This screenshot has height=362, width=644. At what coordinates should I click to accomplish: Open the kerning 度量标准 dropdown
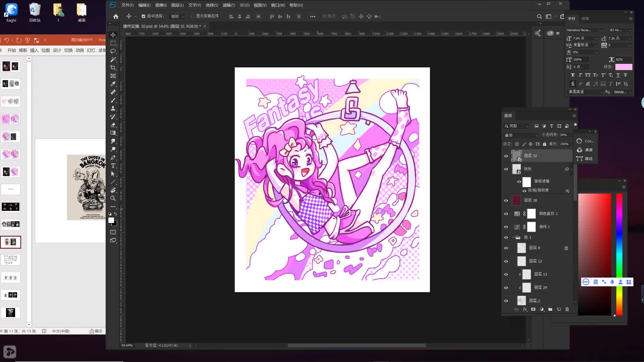(586, 45)
